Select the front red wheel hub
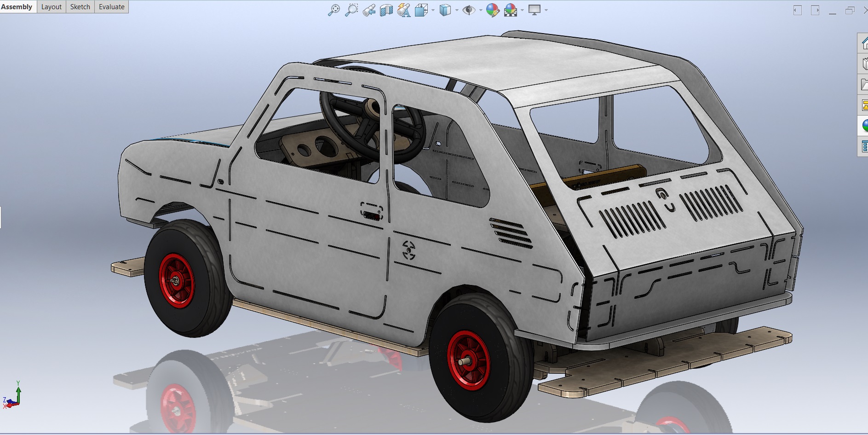The image size is (868, 435). (176, 280)
